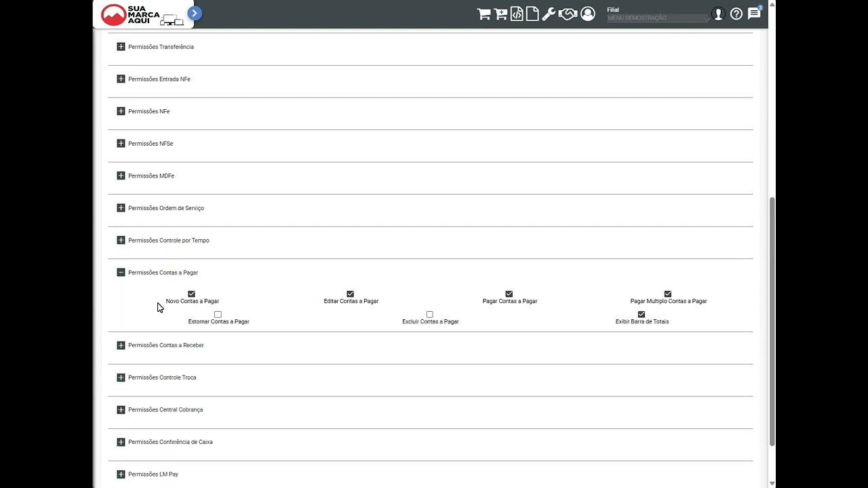Enable Estornar Contas a Pagar checkbox
The height and width of the screenshot is (488, 868).
tap(218, 314)
